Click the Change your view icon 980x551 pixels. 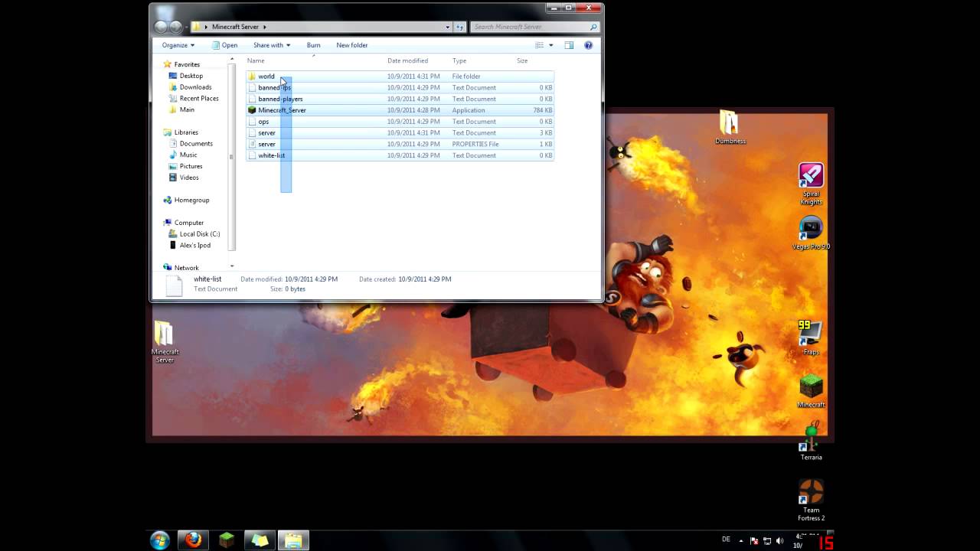point(539,45)
